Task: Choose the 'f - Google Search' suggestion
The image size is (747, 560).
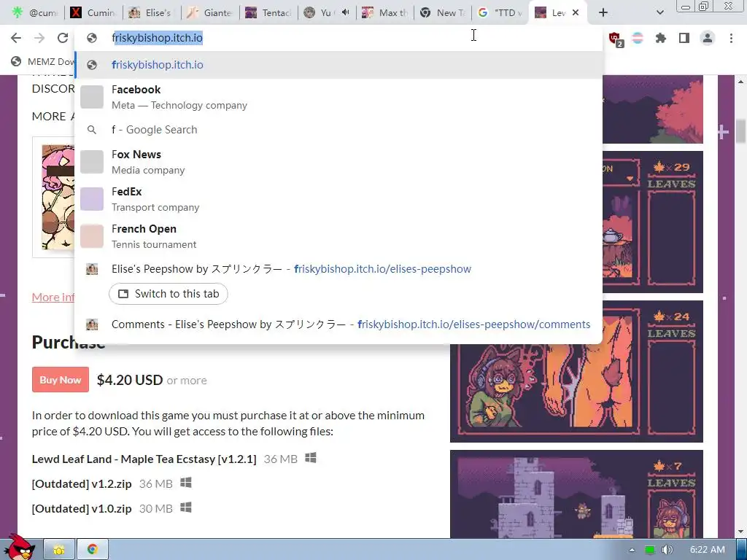Action: pyautogui.click(x=338, y=130)
